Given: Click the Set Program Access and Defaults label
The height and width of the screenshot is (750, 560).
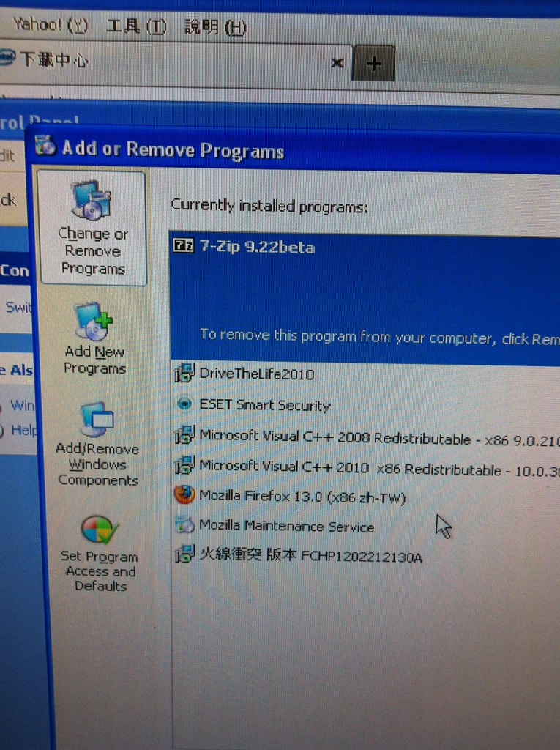Looking at the screenshot, I should tap(100, 571).
